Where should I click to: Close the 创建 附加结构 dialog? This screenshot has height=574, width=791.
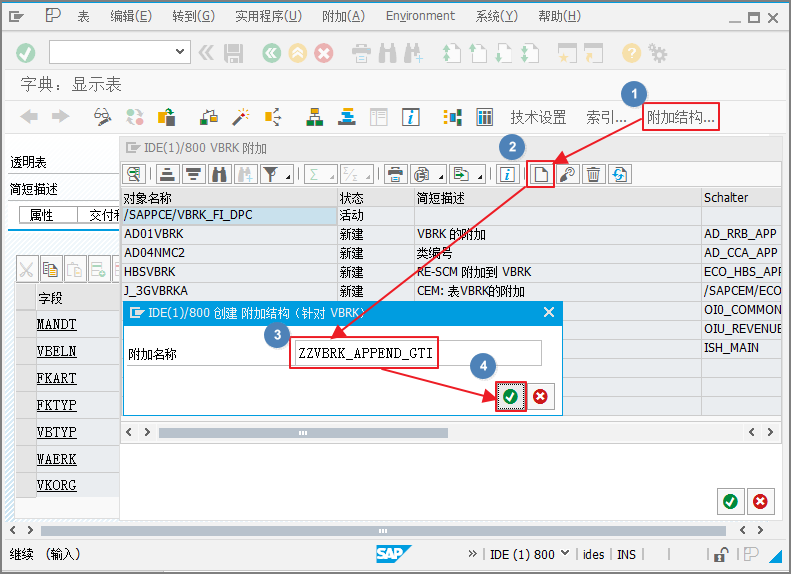[x=549, y=313]
